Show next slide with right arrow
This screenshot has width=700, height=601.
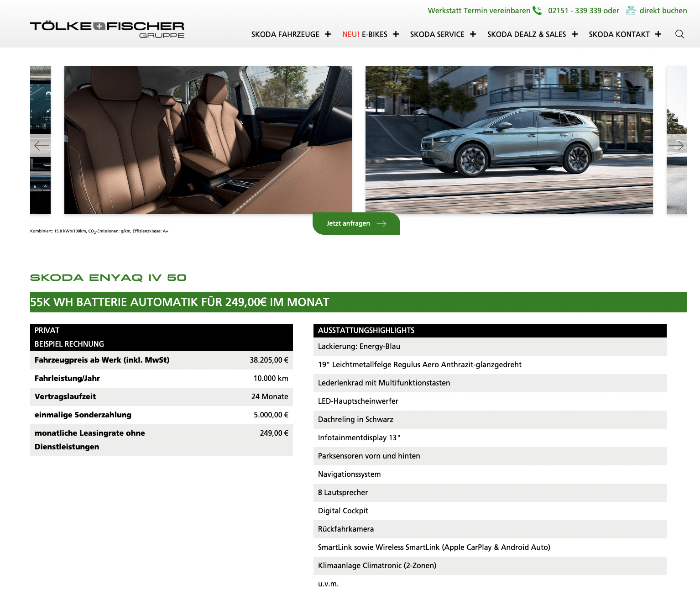[x=676, y=146]
